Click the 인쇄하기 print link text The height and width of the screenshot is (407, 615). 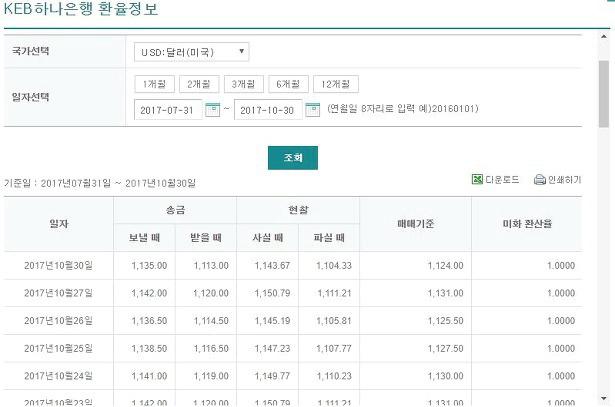[x=564, y=180]
